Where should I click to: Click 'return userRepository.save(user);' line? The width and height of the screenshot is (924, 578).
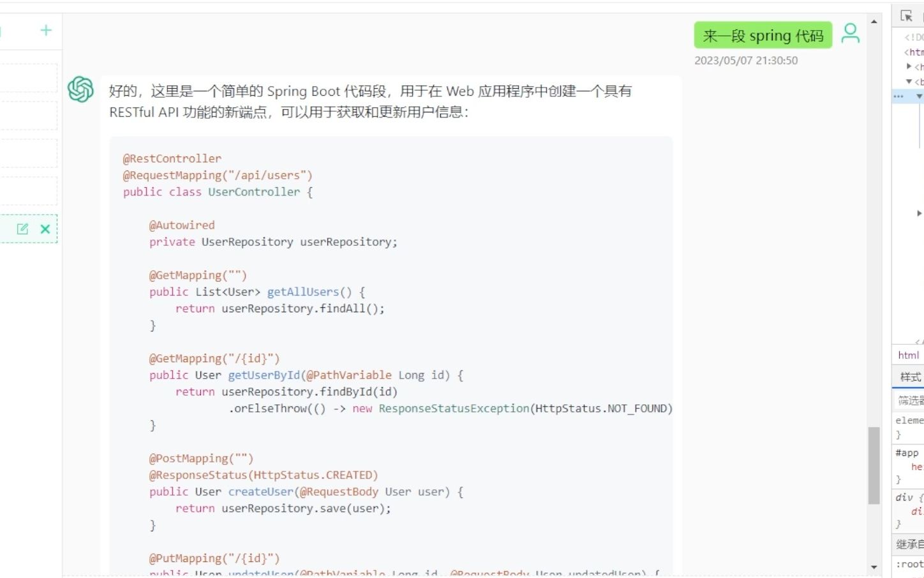(x=283, y=508)
